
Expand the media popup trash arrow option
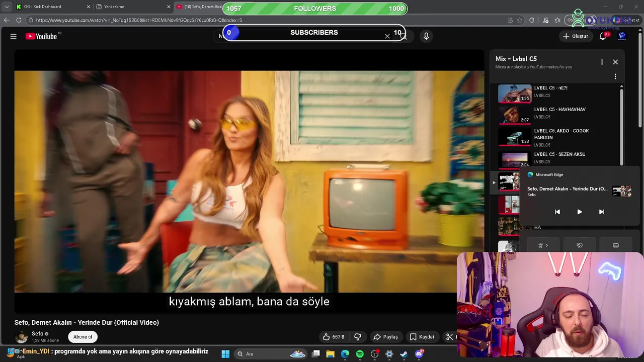tap(543, 245)
